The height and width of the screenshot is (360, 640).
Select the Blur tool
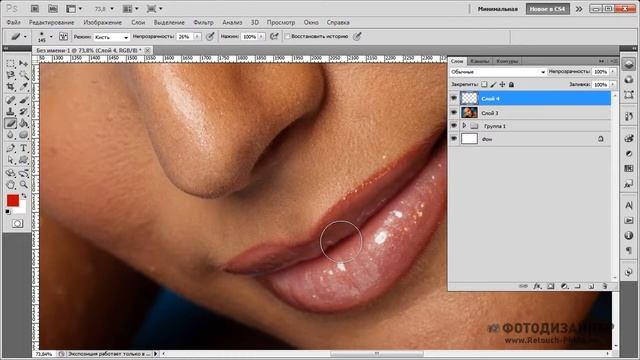tap(11, 134)
